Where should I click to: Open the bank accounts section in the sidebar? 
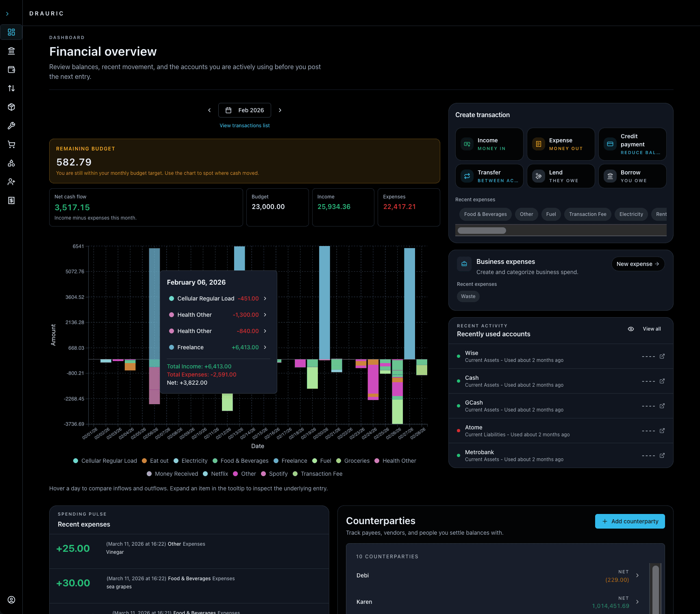click(x=11, y=51)
